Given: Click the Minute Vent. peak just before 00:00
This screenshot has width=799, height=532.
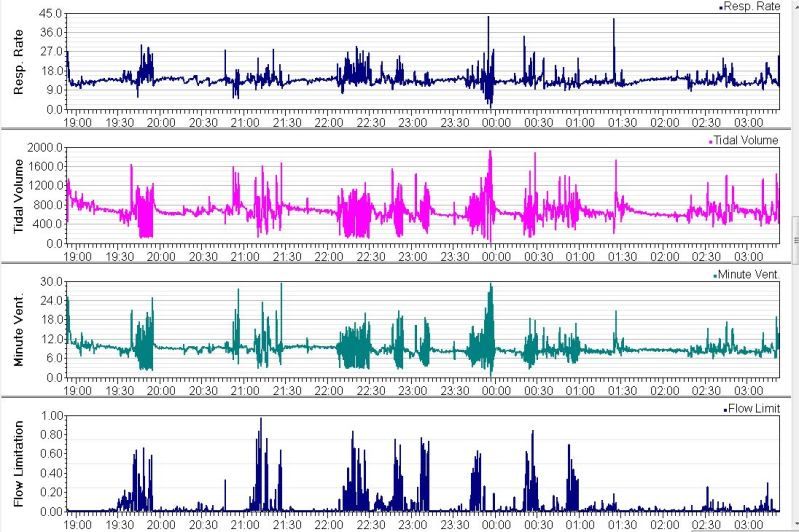Looking at the screenshot, I should click(x=491, y=285).
